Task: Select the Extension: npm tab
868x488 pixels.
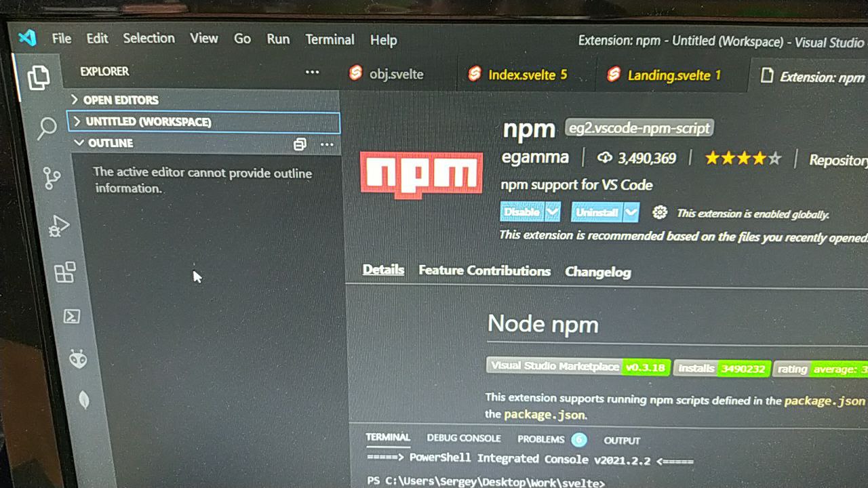Action: 814,77
